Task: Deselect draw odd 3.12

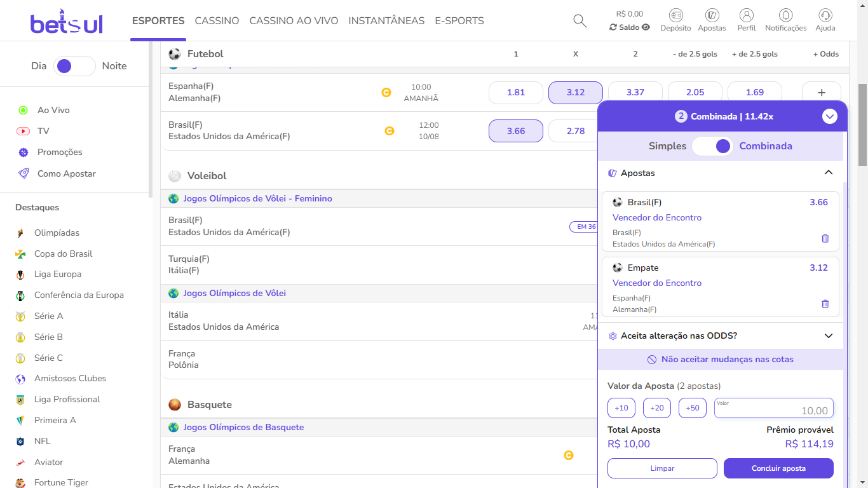Action: pos(576,93)
